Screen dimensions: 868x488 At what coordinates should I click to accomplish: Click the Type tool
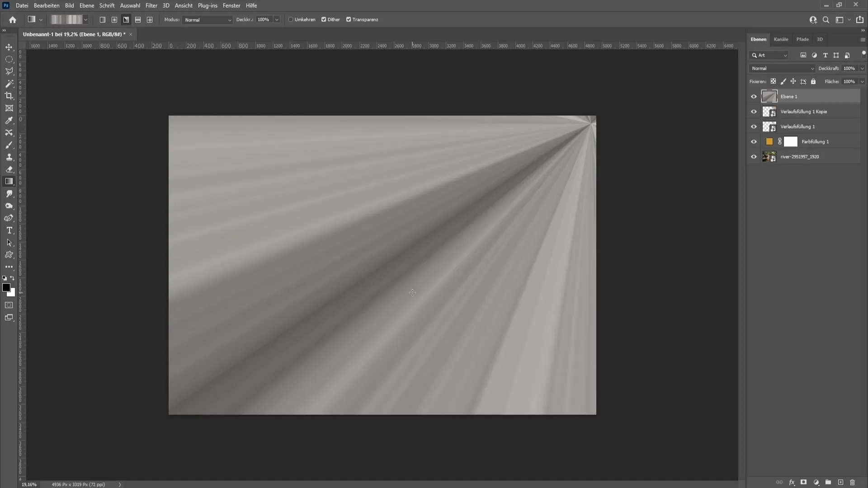(x=9, y=230)
